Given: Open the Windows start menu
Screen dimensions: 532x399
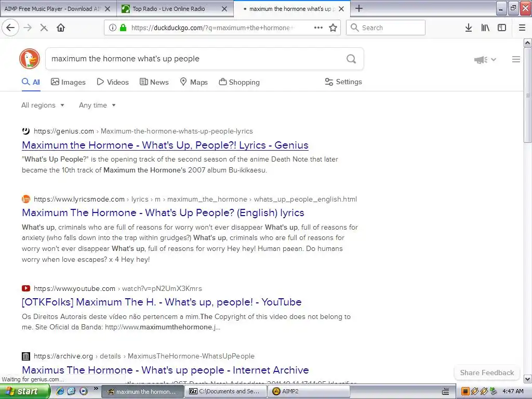Looking at the screenshot, I should pyautogui.click(x=24, y=391).
